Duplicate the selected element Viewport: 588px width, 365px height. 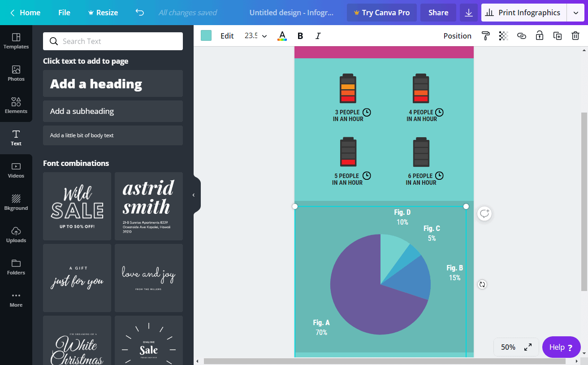click(x=558, y=36)
